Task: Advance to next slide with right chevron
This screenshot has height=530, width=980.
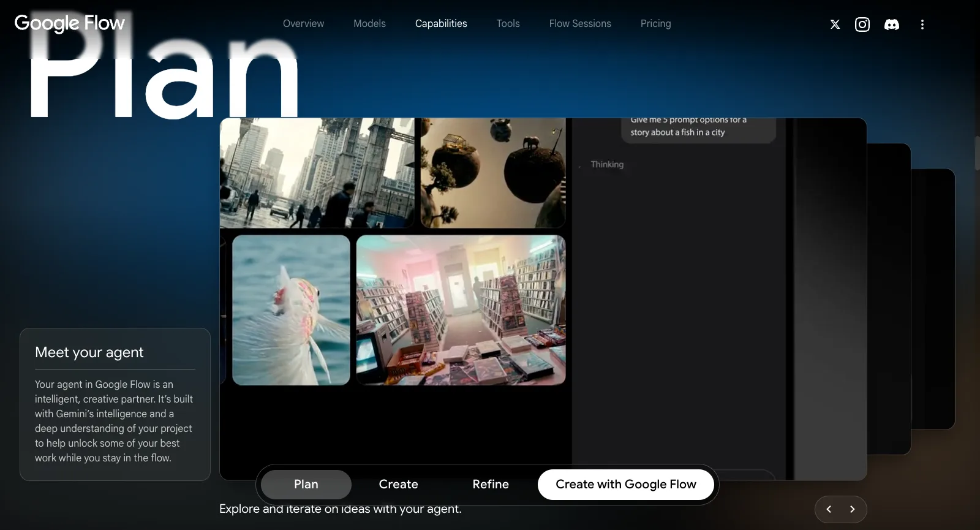Action: [852, 509]
